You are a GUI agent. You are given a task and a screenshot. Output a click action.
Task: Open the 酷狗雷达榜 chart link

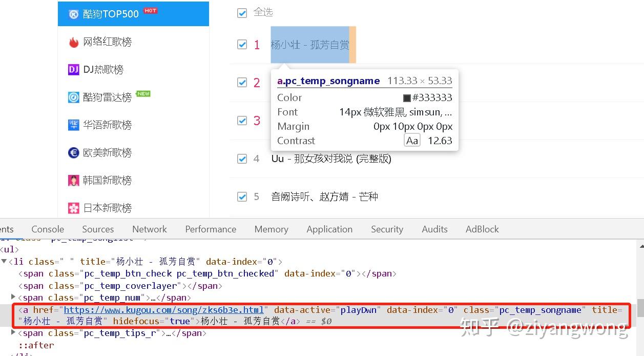108,97
